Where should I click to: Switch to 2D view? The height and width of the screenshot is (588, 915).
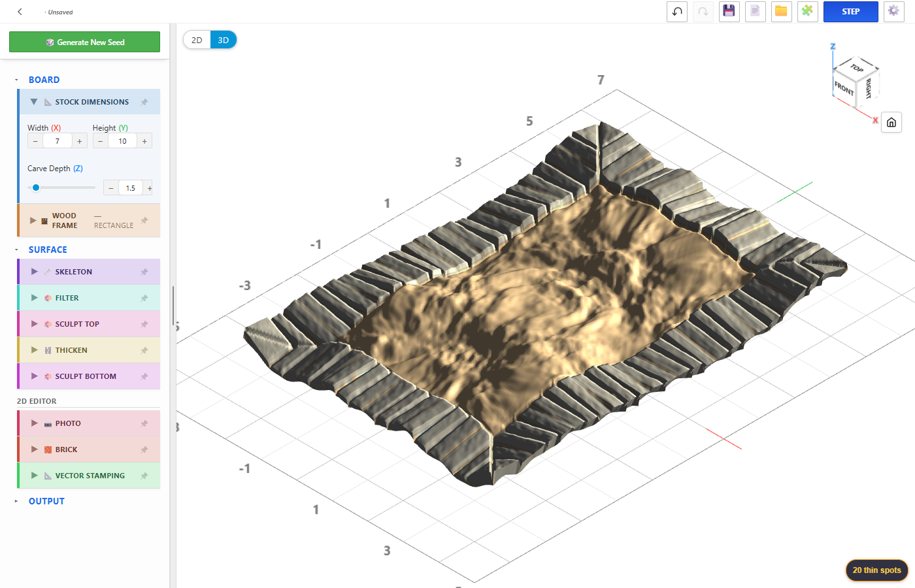(x=197, y=40)
